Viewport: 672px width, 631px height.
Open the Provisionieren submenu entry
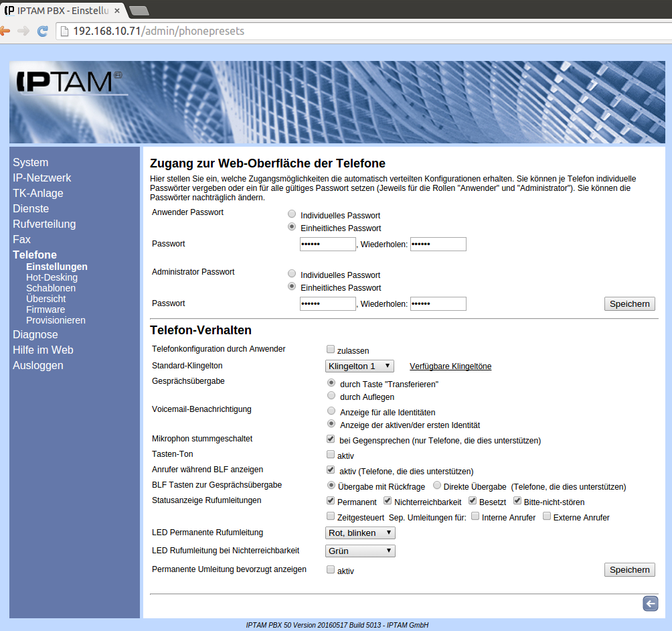click(56, 320)
